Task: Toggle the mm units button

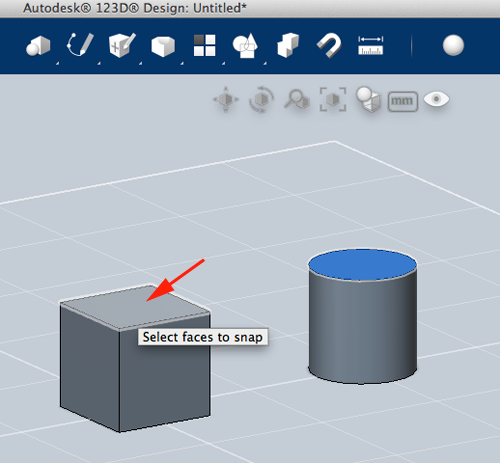Action: [x=403, y=101]
